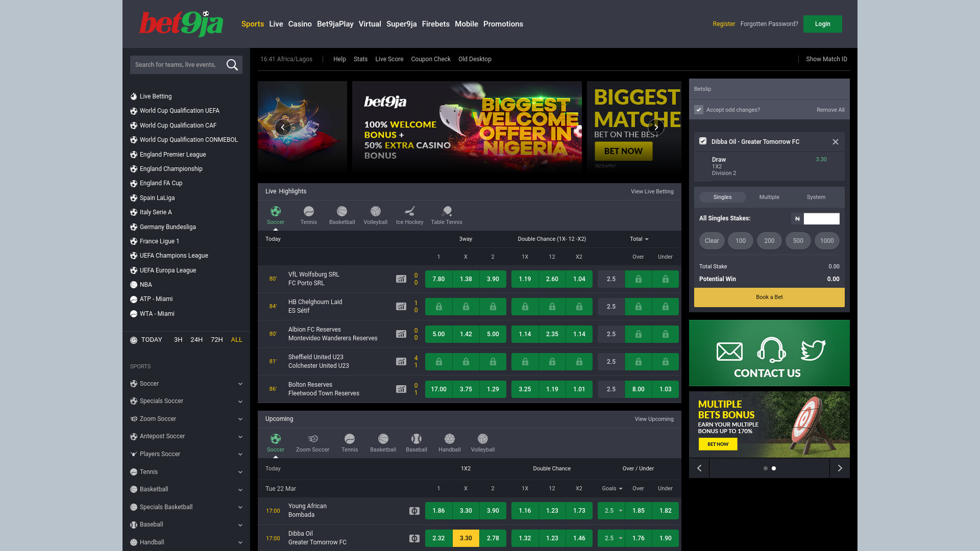This screenshot has width=980, height=551.
Task: Click the Register link
Action: point(724,24)
